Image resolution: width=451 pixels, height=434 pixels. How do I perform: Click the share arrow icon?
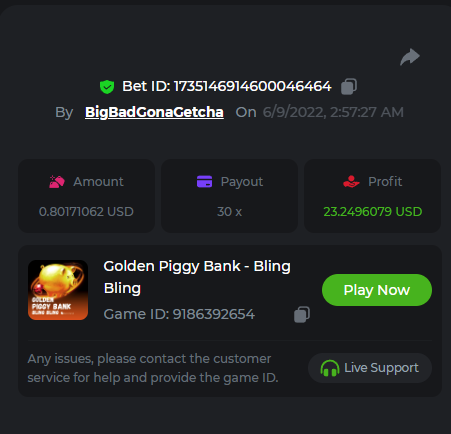(410, 57)
